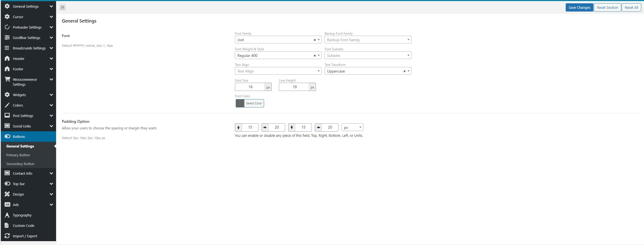Screen dimensions: 644x245
Task: Click the Design tools icon
Action: [x=7, y=194]
